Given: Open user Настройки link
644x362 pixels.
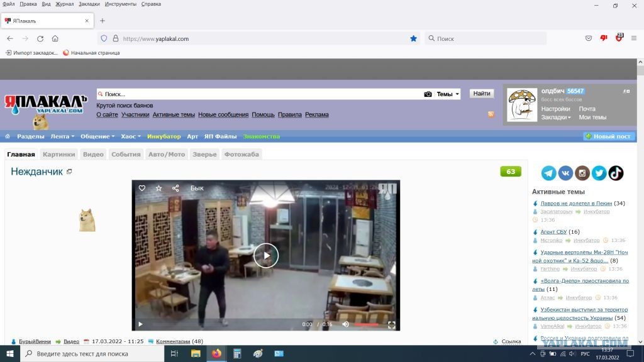Looking at the screenshot, I should (555, 109).
